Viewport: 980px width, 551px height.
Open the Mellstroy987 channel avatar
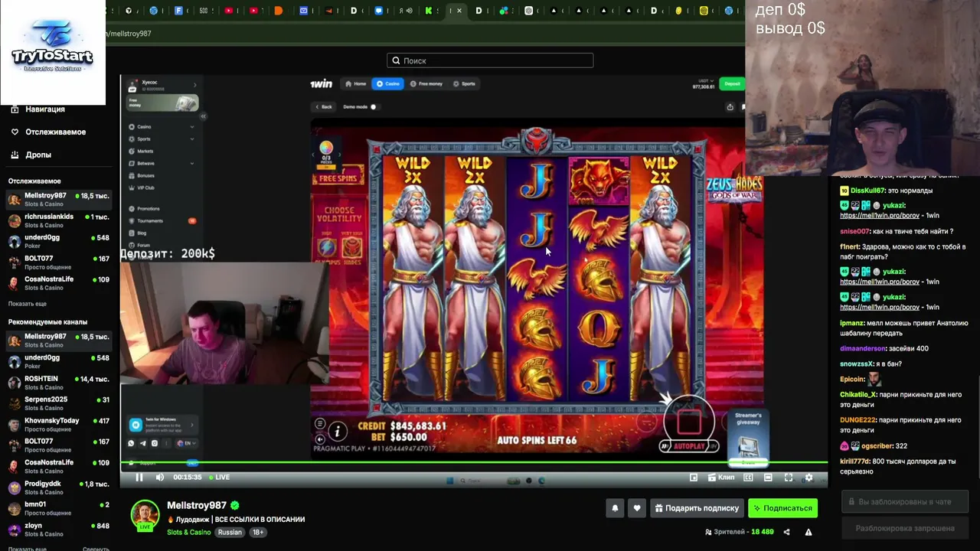click(145, 514)
